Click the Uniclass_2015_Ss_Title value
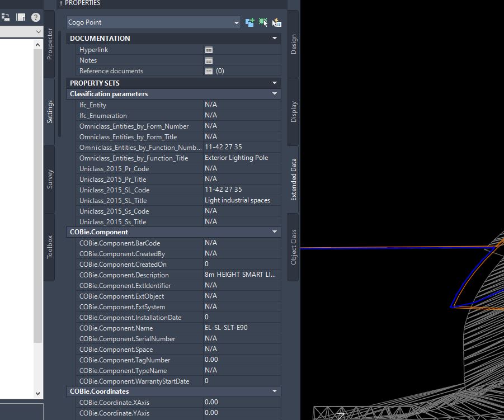Image resolution: width=504 pixels, height=420 pixels. (242, 221)
